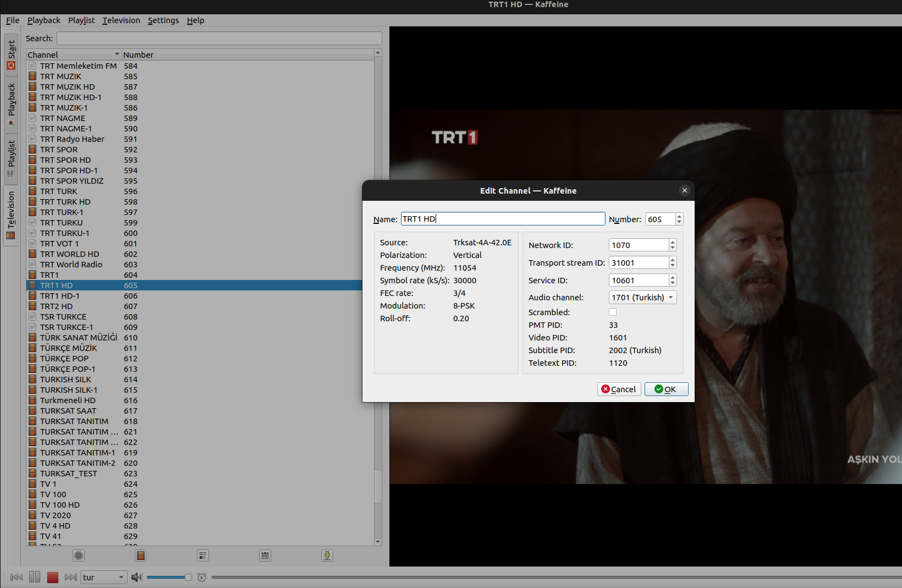Decrease the Transport stream ID value
902x588 pixels.
673,266
